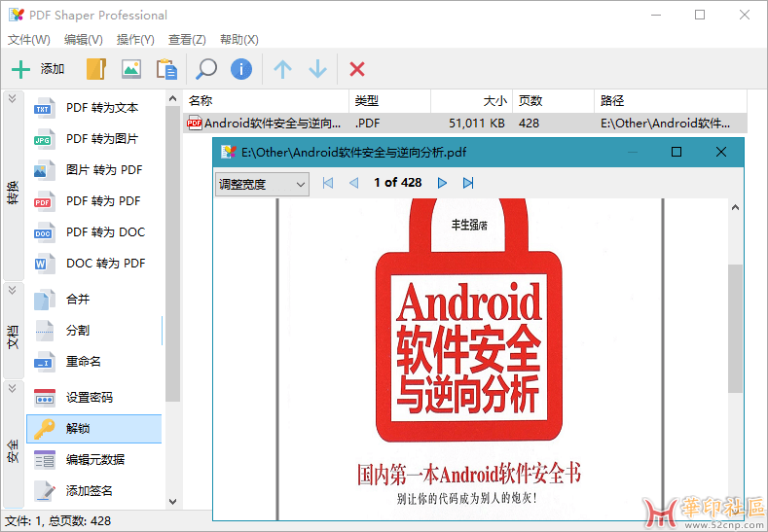Close the PDF preview window
The height and width of the screenshot is (532, 768).
click(x=721, y=153)
